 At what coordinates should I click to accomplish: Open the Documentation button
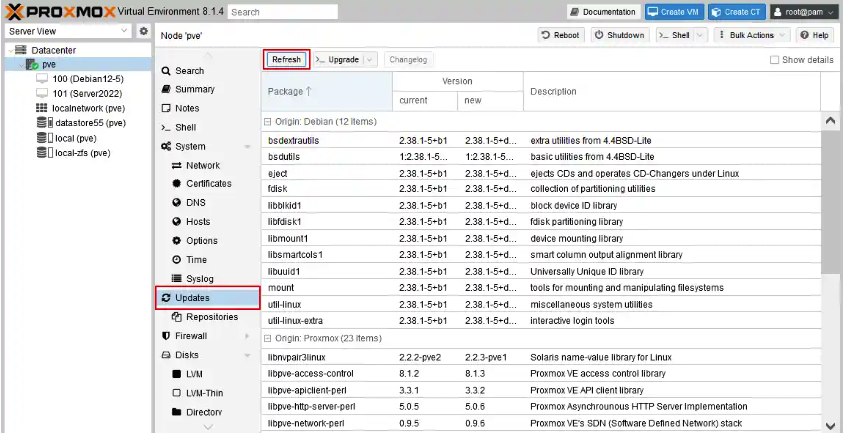click(x=604, y=12)
